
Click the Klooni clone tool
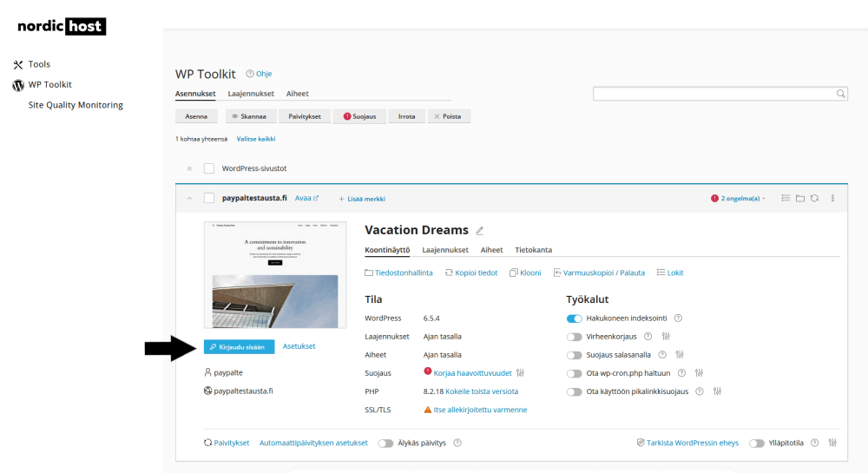point(525,273)
